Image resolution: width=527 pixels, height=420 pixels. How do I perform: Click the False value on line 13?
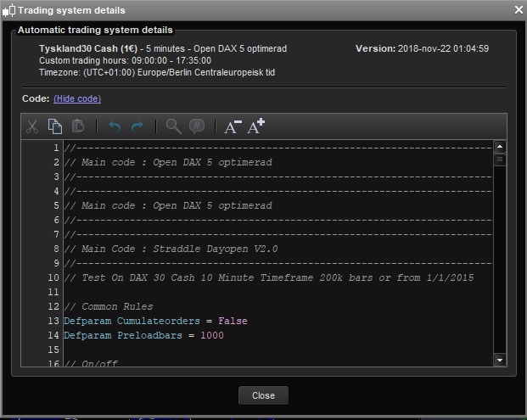[x=233, y=321]
